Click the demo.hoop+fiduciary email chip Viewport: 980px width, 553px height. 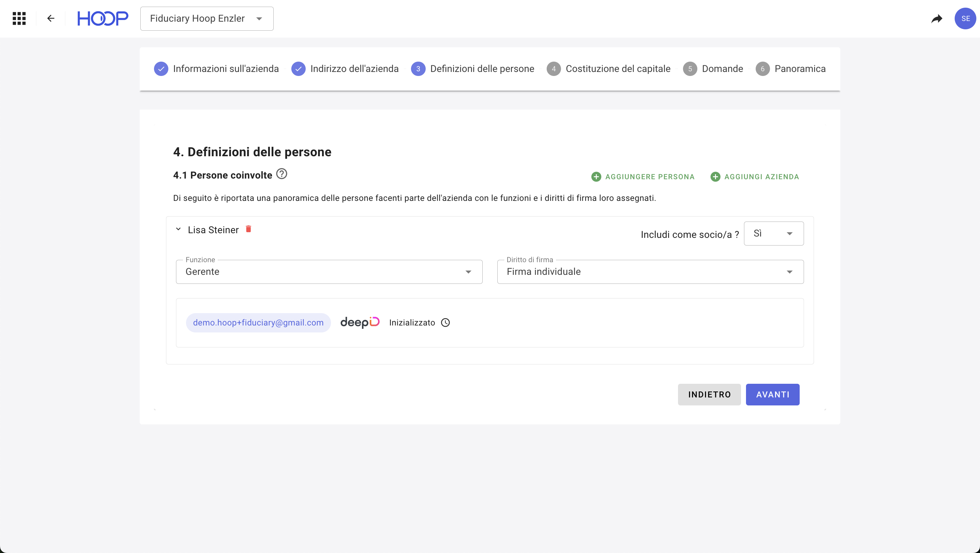coord(258,322)
